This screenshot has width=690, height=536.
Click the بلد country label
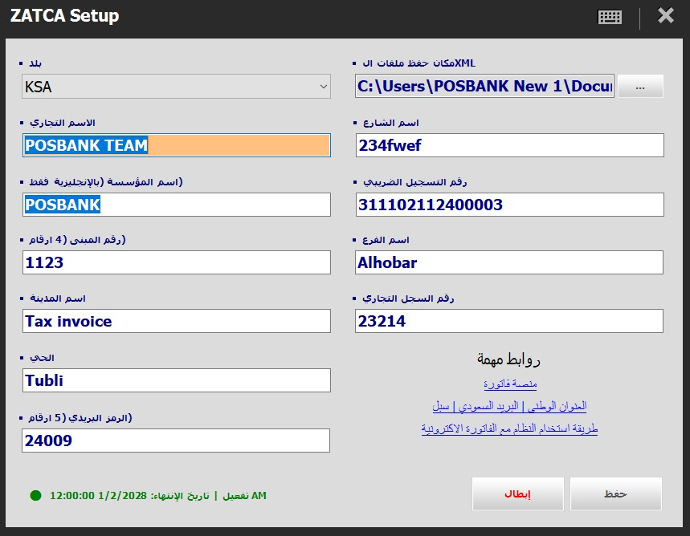[35, 63]
